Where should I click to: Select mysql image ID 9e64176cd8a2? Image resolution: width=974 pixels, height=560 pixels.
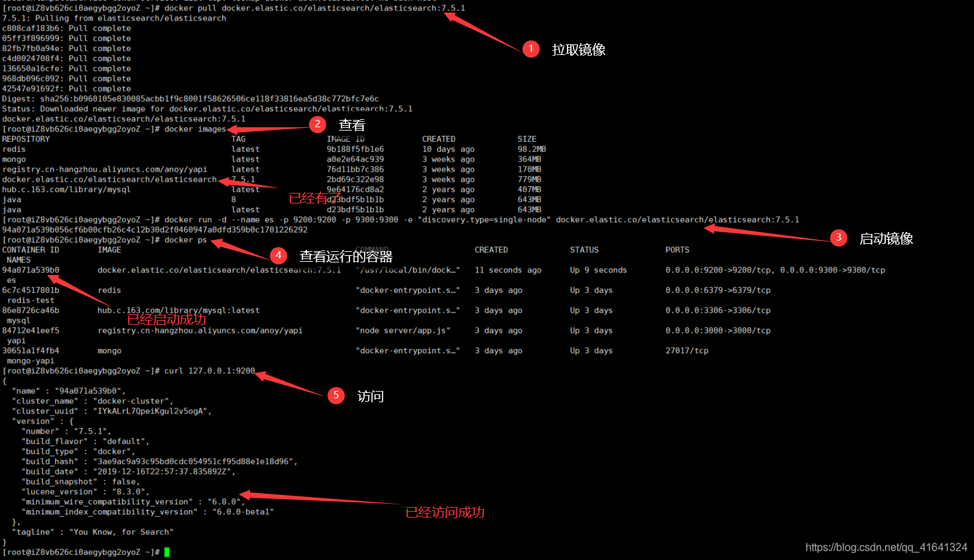355,190
